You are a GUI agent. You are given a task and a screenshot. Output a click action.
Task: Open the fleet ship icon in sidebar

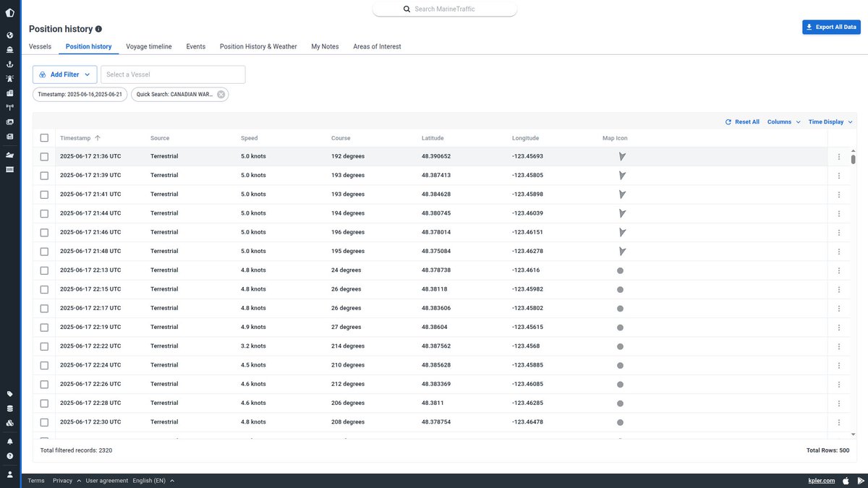tap(10, 155)
